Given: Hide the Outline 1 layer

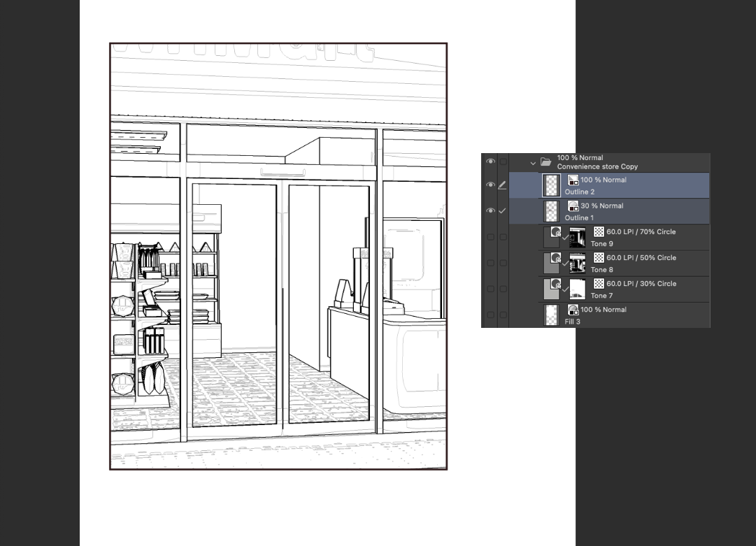Looking at the screenshot, I should tap(490, 210).
